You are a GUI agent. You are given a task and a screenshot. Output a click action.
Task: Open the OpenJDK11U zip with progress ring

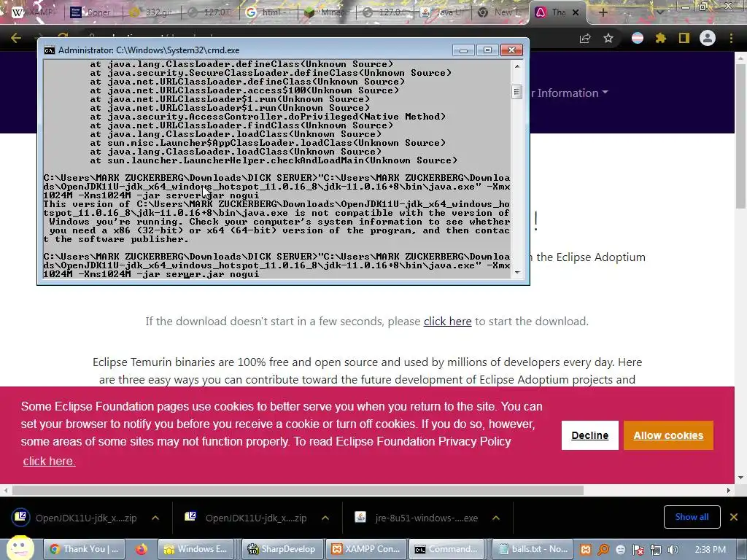[x=75, y=518]
